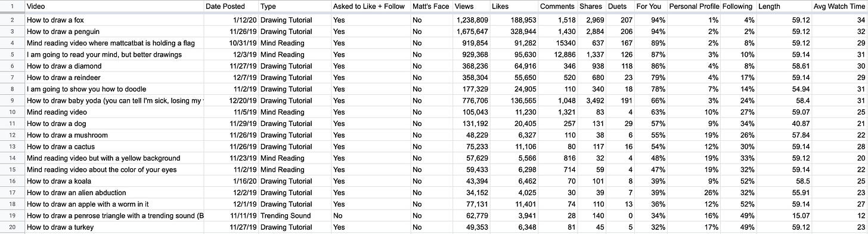Click the date cell 10/31/19
Screen dimensions: 868x234
tap(231, 43)
